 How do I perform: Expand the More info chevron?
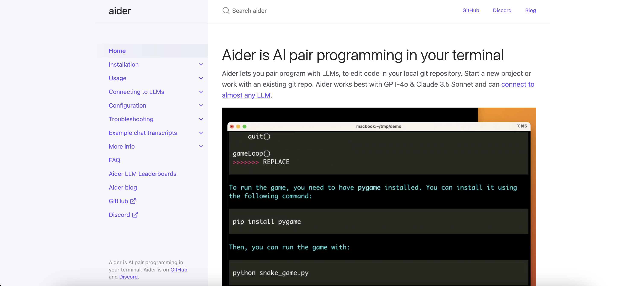(x=201, y=146)
